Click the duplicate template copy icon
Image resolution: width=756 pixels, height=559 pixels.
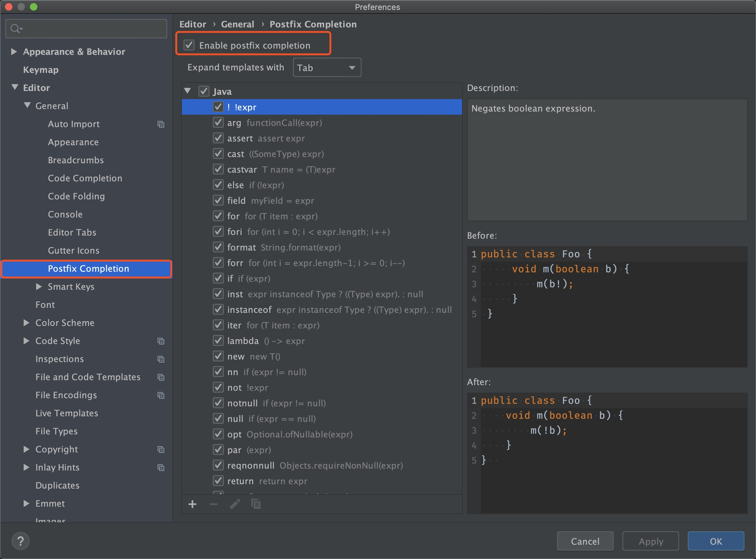pos(256,504)
